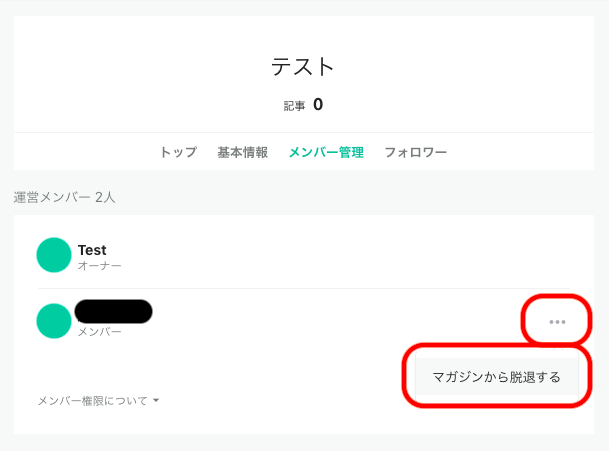Open the three-dot member options menu
Image resolution: width=609 pixels, height=451 pixels.
coord(557,321)
